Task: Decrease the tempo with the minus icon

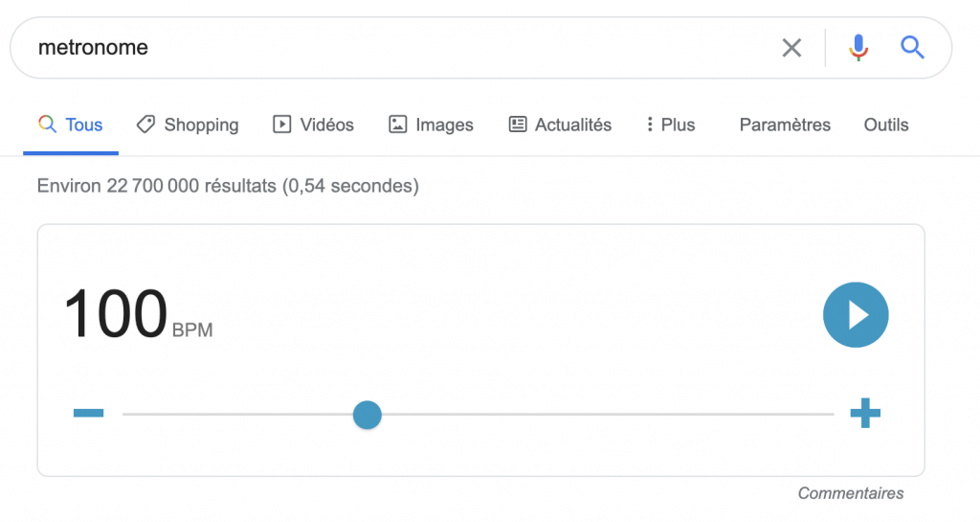Action: coord(88,414)
